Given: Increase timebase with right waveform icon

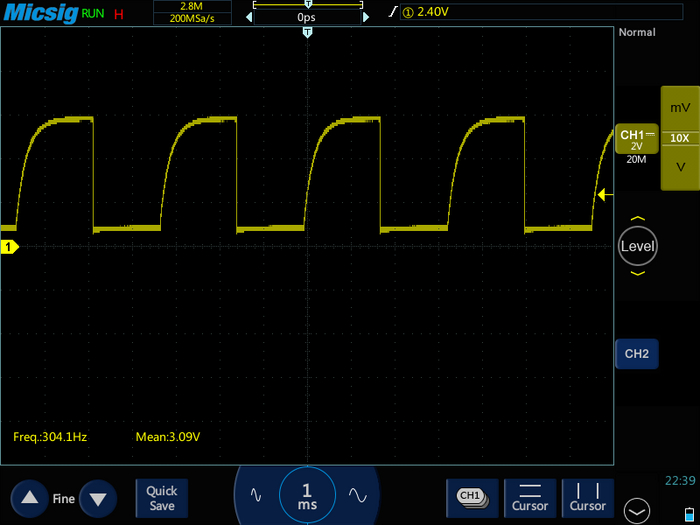Looking at the screenshot, I should [x=357, y=494].
